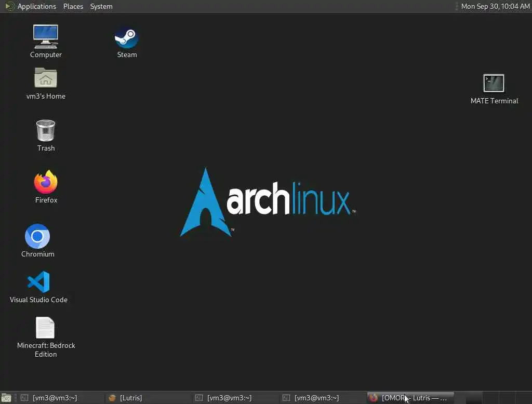Select the Computer desktop icon
Viewport: 532px width, 404px height.
tap(46, 37)
